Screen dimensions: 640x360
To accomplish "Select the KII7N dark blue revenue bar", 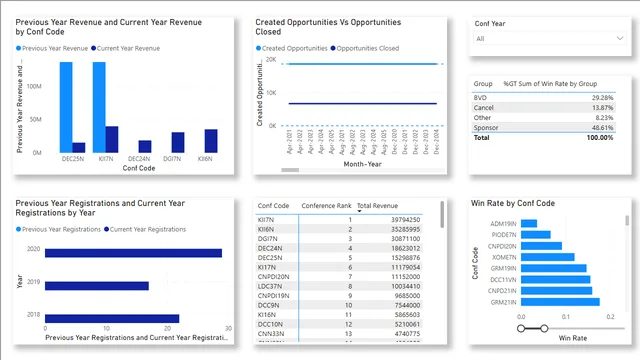I will pos(112,140).
